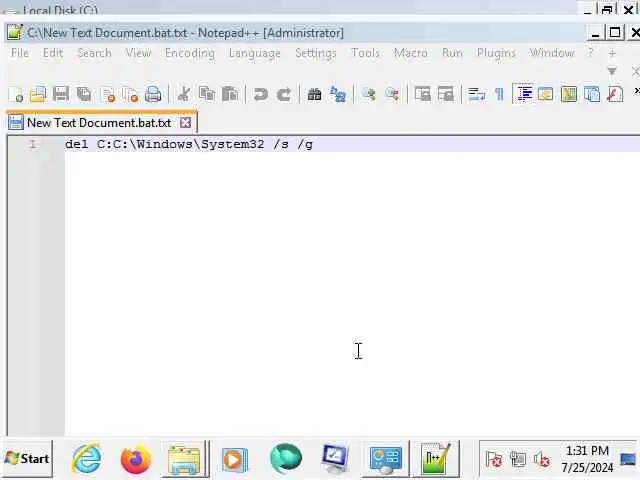Zoom out using the magnifier minus icon

pos(392,94)
